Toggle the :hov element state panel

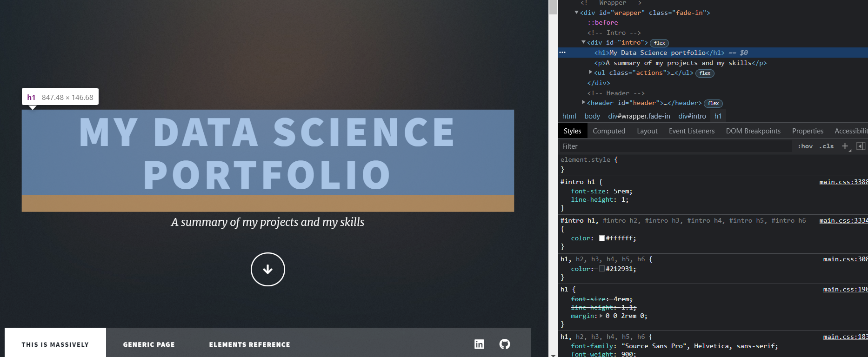point(805,146)
